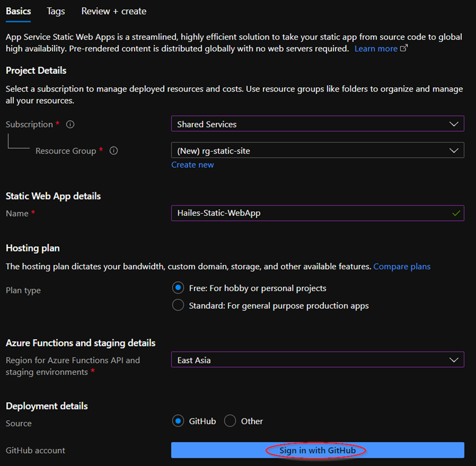Select the Standard plan type radio button

pyautogui.click(x=178, y=306)
